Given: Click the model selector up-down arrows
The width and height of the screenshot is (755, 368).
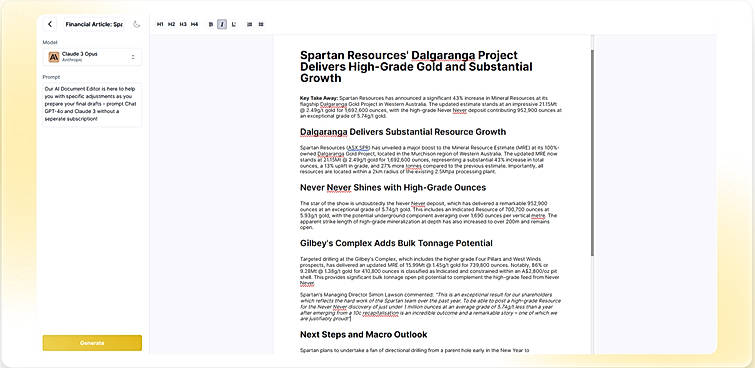Looking at the screenshot, I should click(133, 57).
